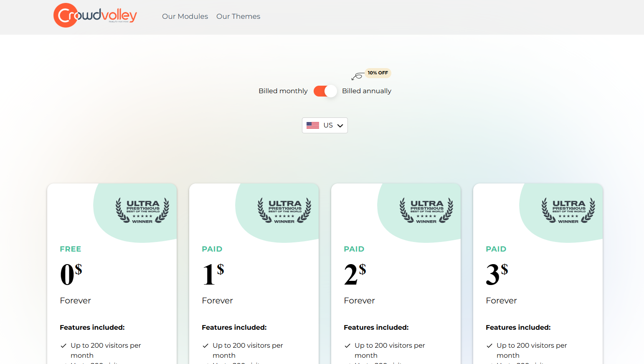The image size is (644, 364).
Task: Click the 10% OFF badge
Action: coord(378,73)
